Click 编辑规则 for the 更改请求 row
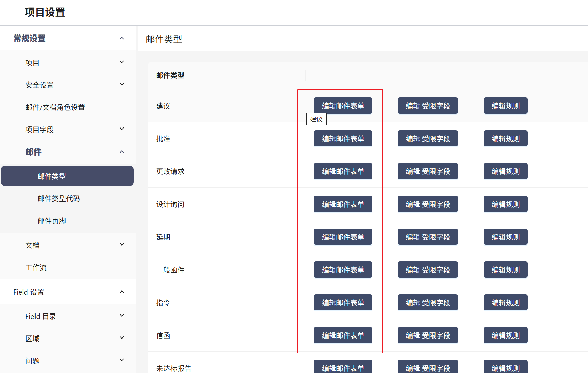Viewport: 588px width, 373px height. [x=505, y=171]
